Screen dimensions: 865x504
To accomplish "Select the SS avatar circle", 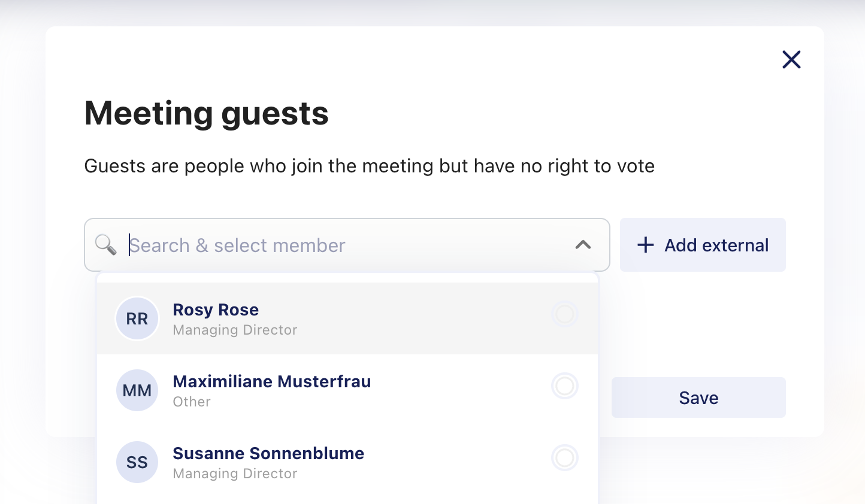I will tap(137, 462).
